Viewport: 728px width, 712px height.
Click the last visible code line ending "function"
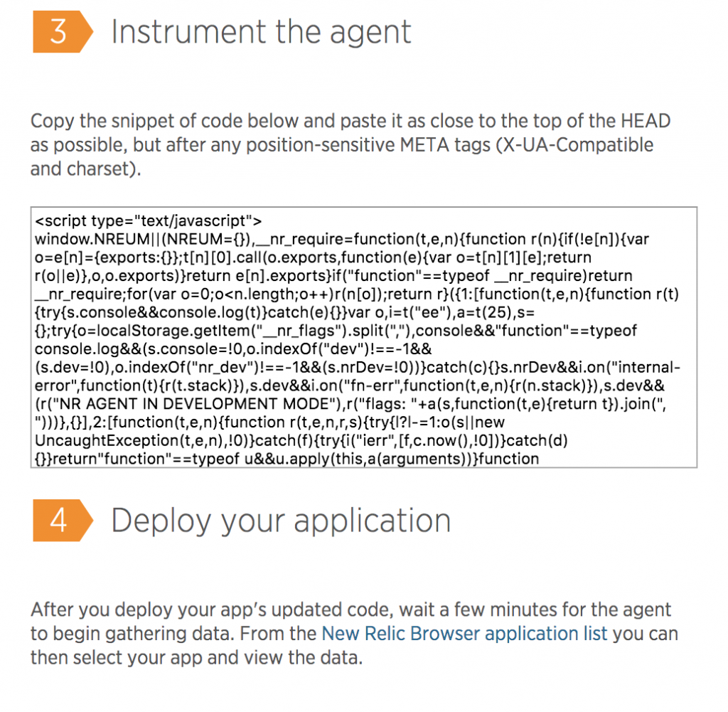[287, 459]
